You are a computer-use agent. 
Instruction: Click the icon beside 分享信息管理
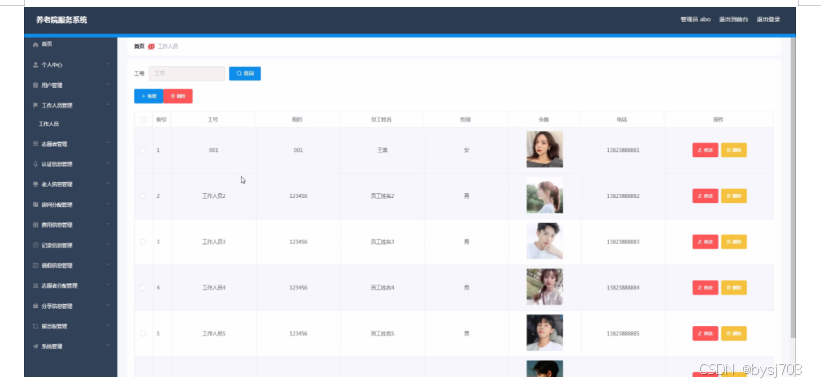36,306
